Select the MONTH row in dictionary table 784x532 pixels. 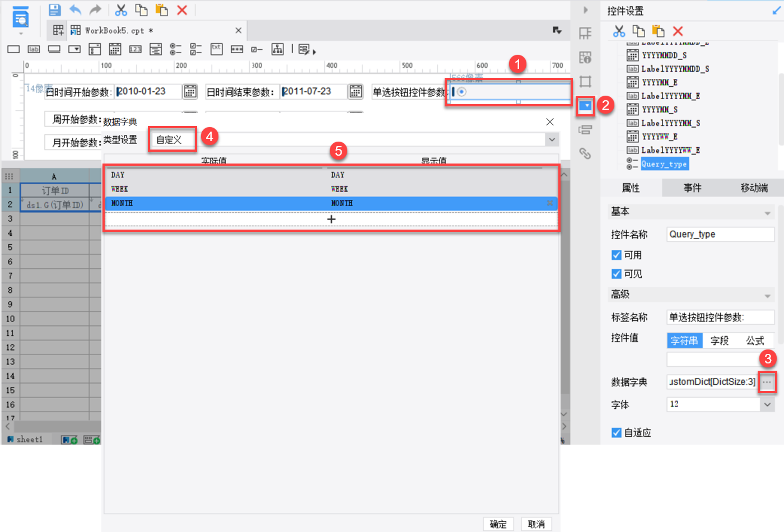click(331, 203)
